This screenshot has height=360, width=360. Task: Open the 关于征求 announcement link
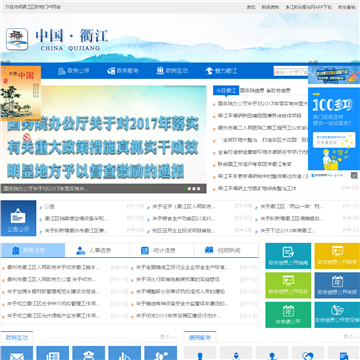184,207
